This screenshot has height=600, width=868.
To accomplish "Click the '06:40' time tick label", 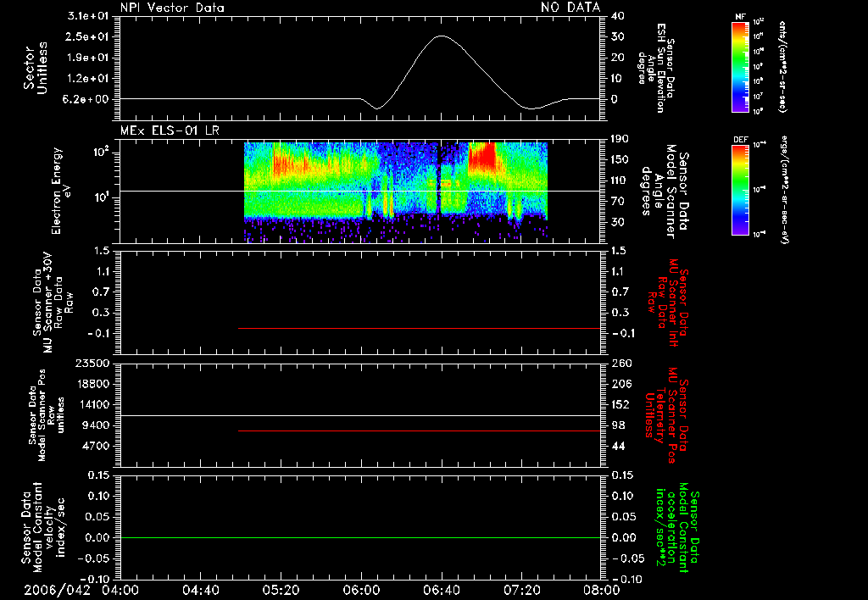I will pos(442,590).
